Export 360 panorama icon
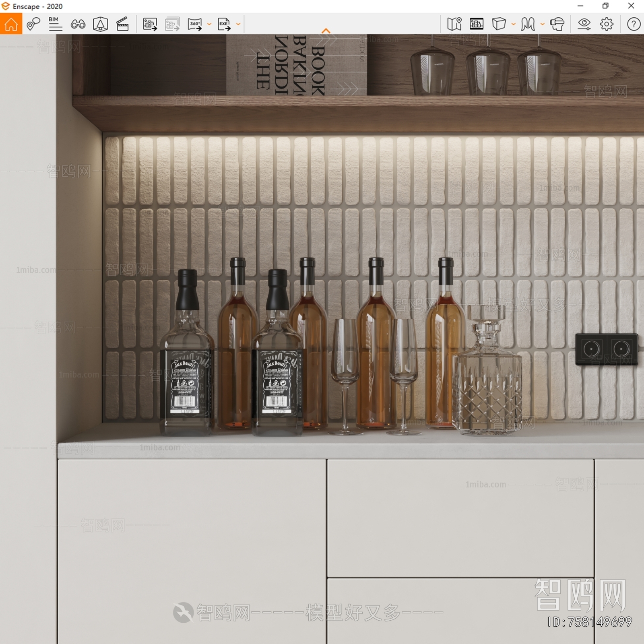644x644 pixels. 195,24
